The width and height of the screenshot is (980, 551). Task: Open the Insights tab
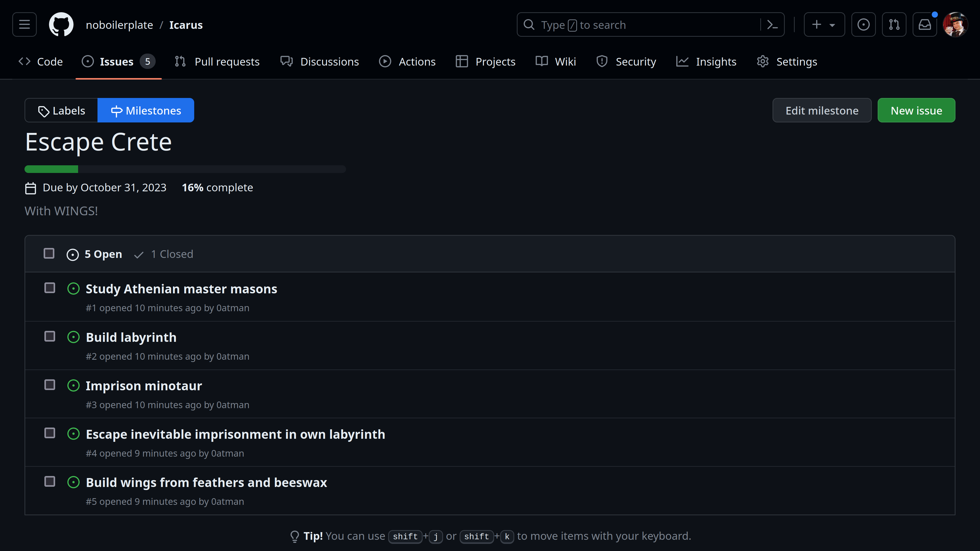pyautogui.click(x=706, y=61)
